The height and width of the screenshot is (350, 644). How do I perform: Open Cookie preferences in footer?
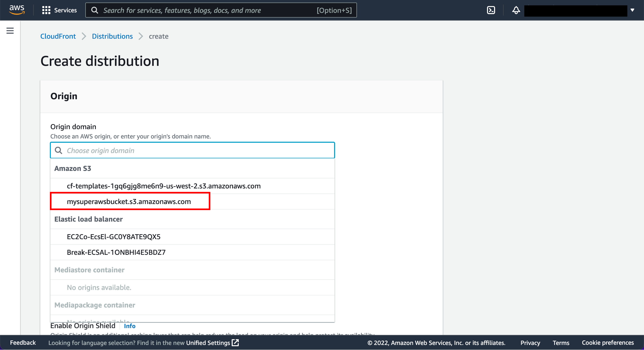[x=608, y=343]
